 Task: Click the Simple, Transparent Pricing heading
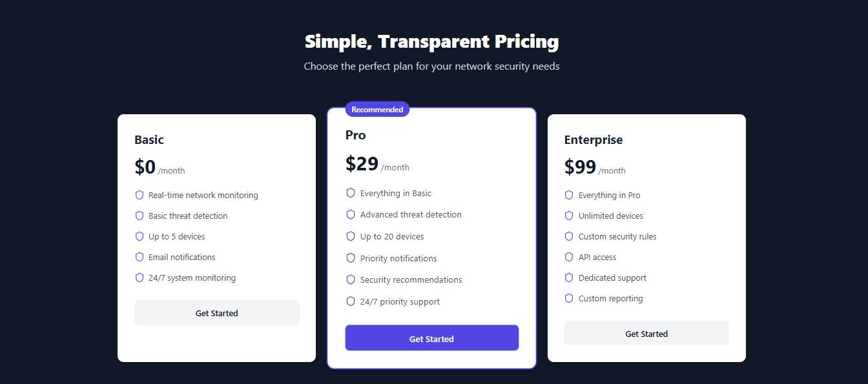[431, 41]
